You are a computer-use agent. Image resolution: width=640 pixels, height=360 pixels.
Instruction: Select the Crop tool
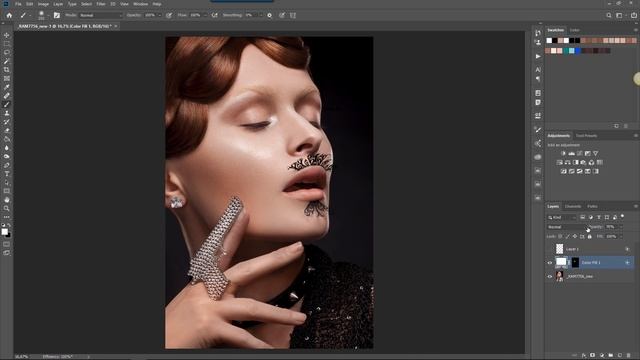7,70
